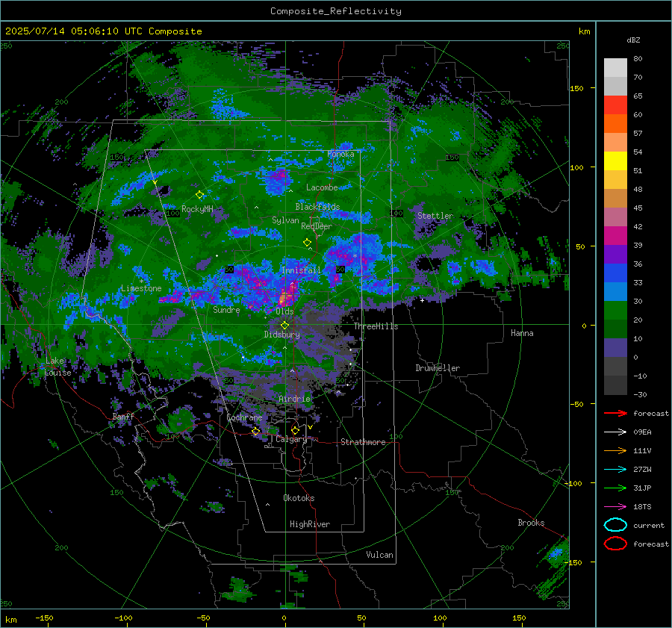Click the RedDeer city label
This screenshot has width=672, height=628.
pyautogui.click(x=317, y=226)
